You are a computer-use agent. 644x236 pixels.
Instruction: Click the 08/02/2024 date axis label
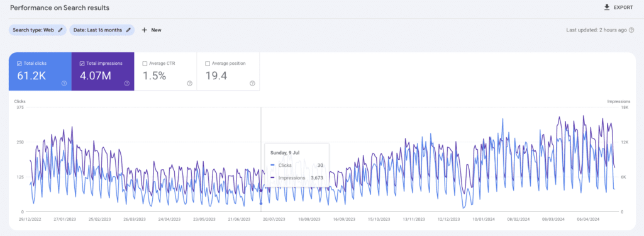pos(518,220)
